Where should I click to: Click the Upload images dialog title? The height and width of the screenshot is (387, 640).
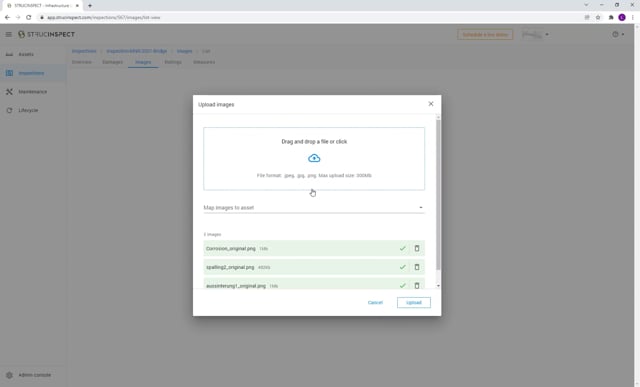click(x=216, y=105)
